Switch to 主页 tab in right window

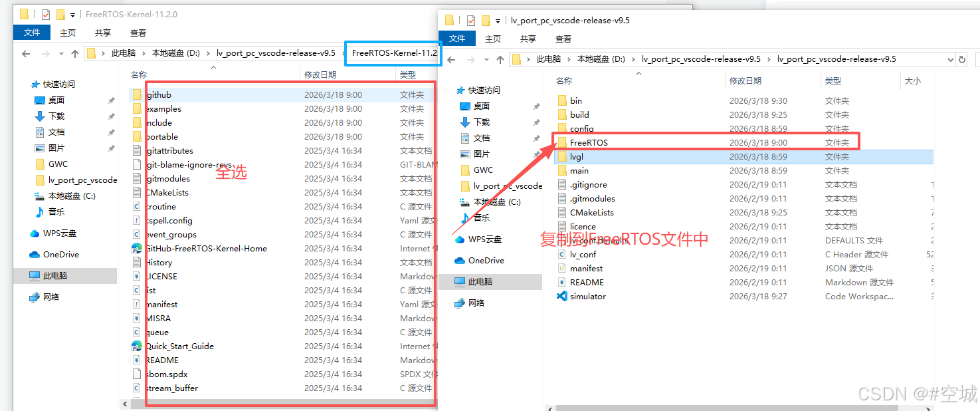493,39
